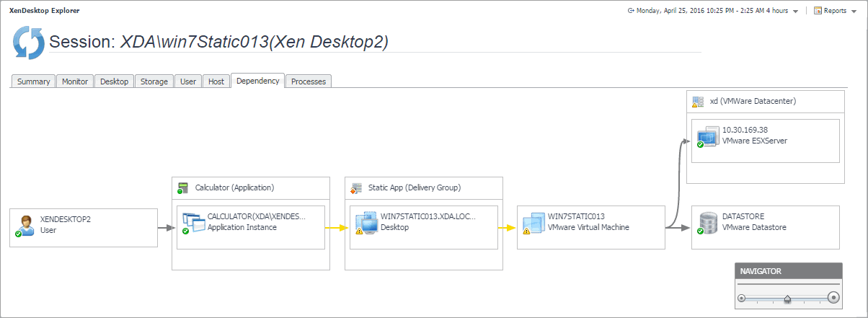
Task: Click the Static App Delivery Group icon
Action: point(355,188)
